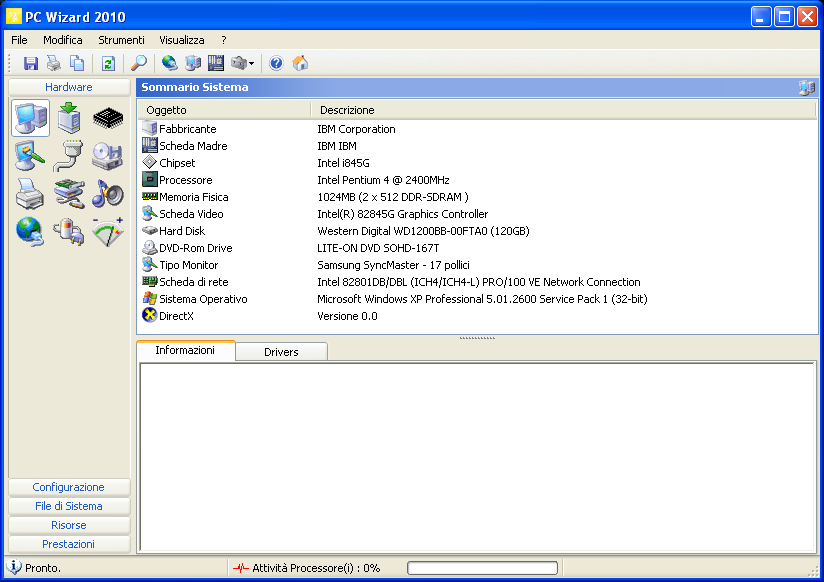Select the battery and plug power icon
Viewport: 824px width, 582px height.
pyautogui.click(x=68, y=232)
